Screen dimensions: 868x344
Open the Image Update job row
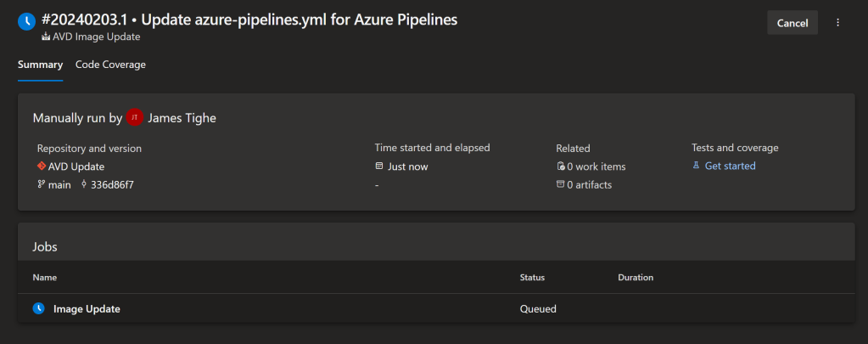87,309
